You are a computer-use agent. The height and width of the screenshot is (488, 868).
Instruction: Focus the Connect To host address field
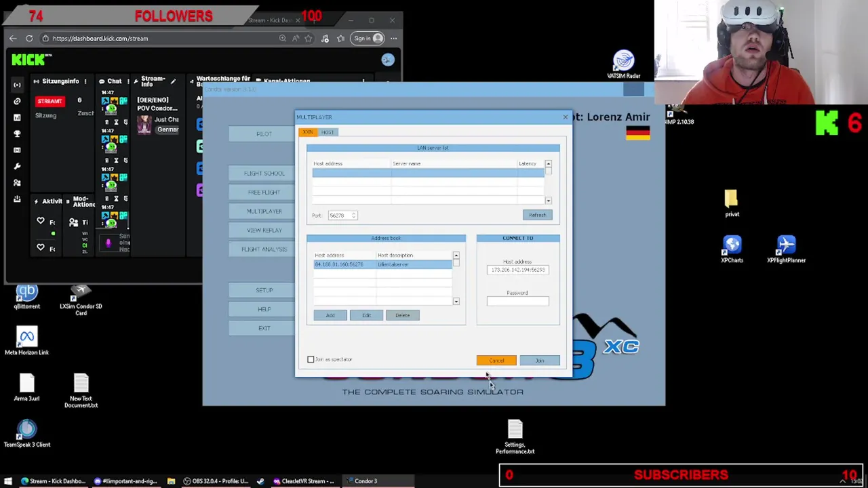(x=517, y=270)
